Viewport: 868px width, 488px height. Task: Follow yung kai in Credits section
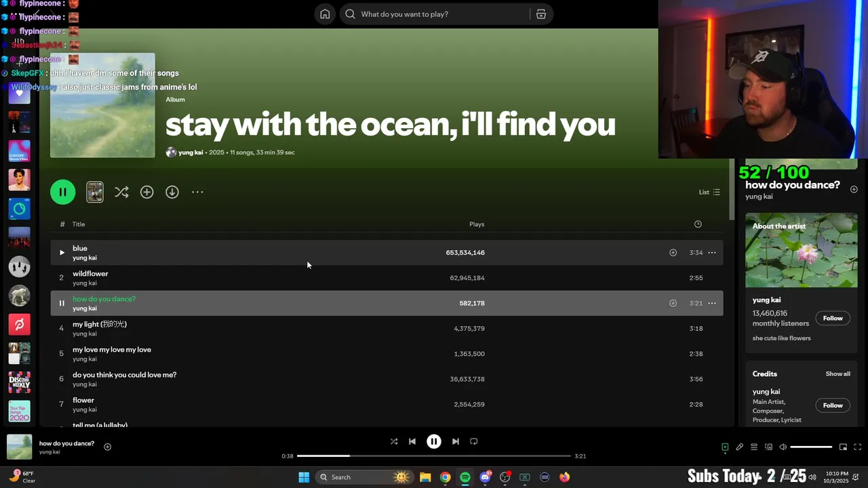click(833, 405)
